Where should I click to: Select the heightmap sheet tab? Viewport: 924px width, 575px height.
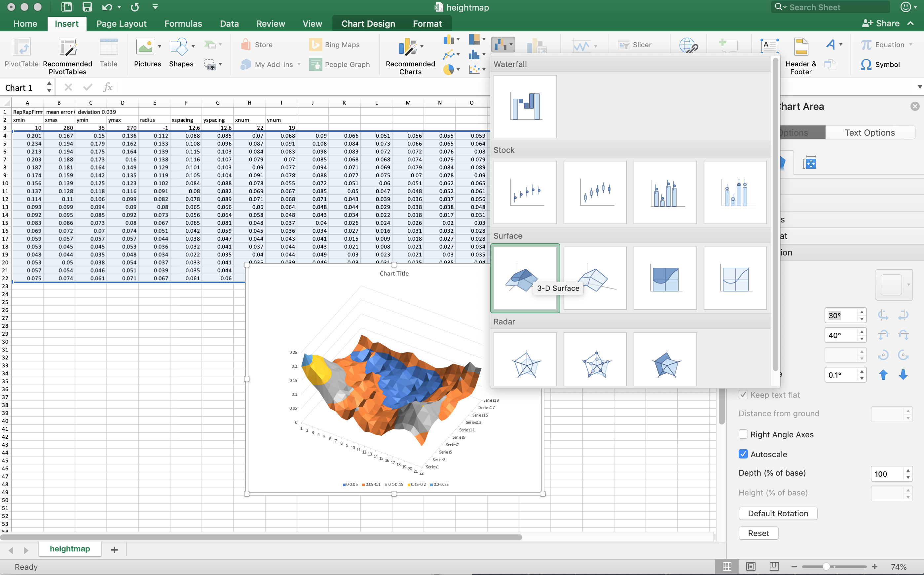pos(70,549)
